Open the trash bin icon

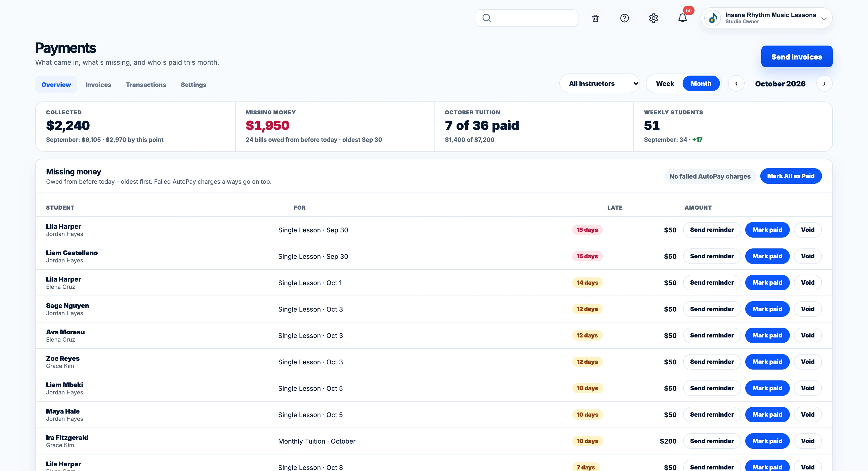595,18
